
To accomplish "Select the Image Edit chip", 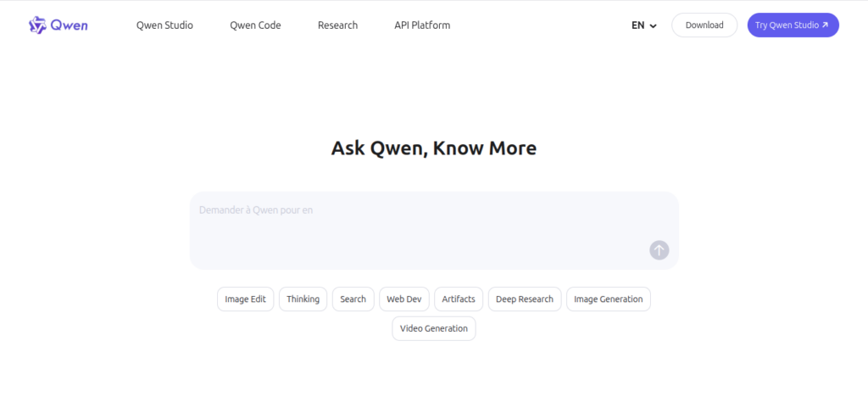I will [245, 299].
